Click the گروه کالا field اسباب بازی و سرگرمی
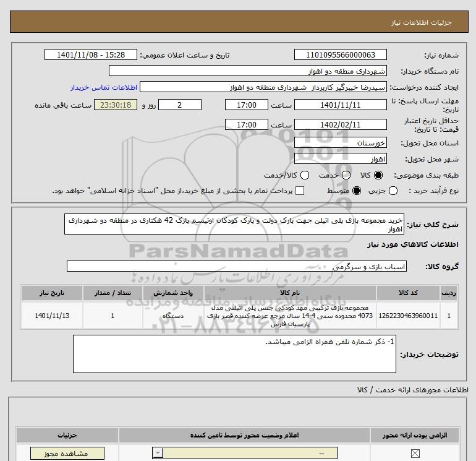The height and width of the screenshot is (461, 476). [x=237, y=267]
